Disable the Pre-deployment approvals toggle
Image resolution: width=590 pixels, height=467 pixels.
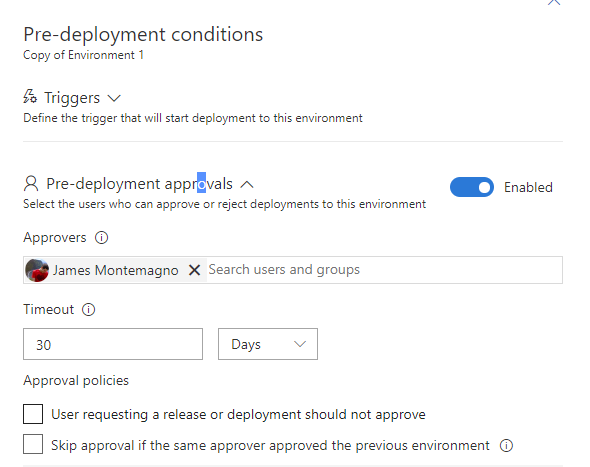coord(472,187)
